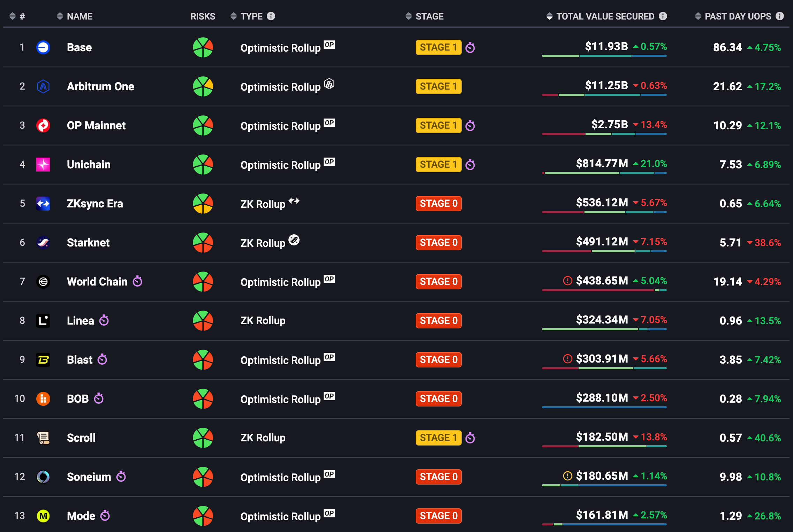The image size is (793, 532).
Task: Click the Base project logo icon
Action: point(43,47)
